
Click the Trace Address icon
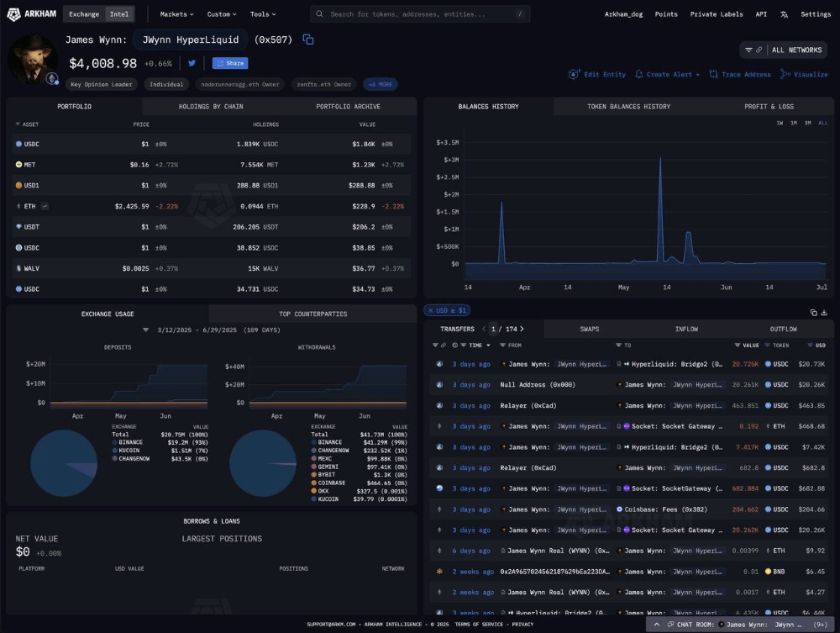[713, 75]
